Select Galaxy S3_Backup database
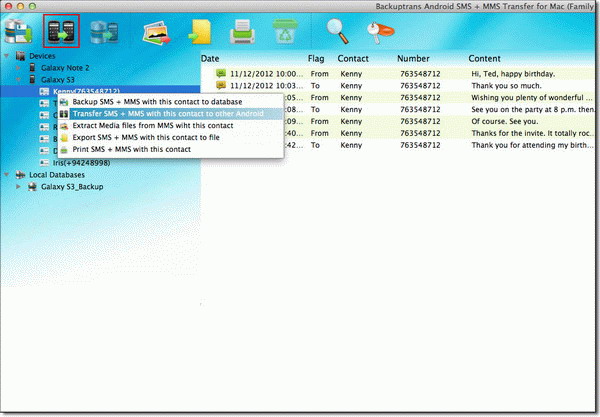The image size is (600, 417). point(72,187)
